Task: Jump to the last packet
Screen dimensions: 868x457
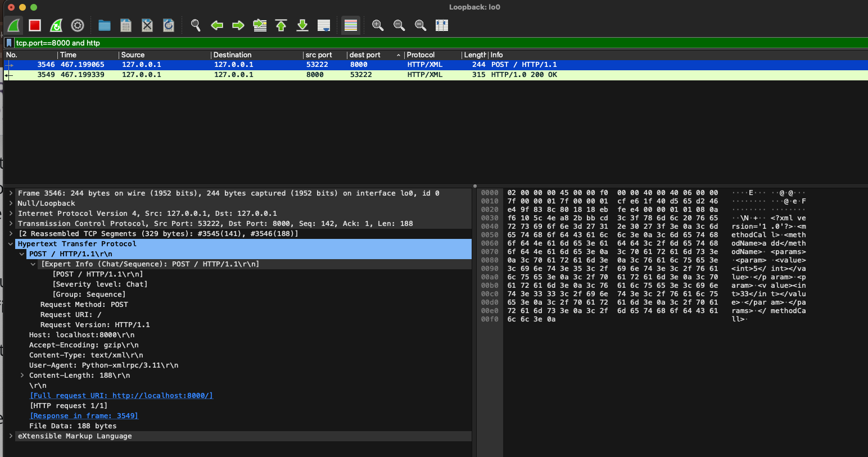Action: tap(302, 25)
